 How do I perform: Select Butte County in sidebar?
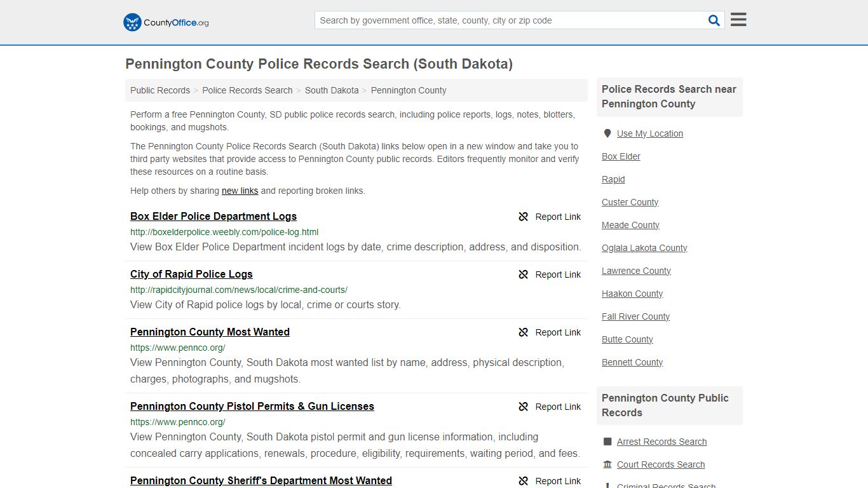[x=627, y=339]
